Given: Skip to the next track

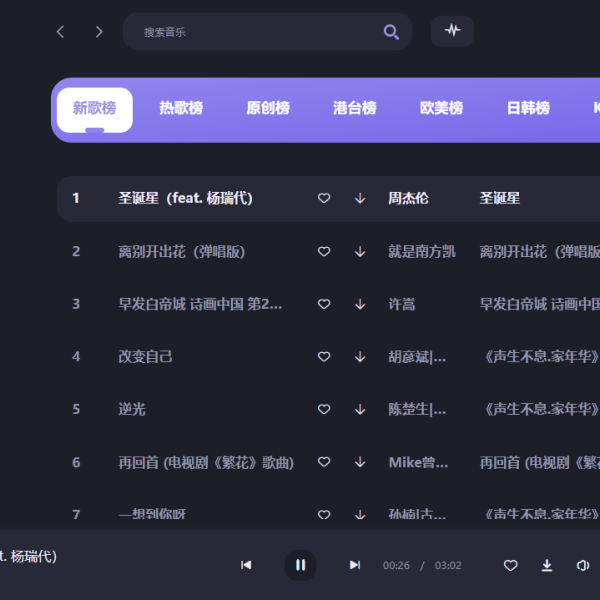Looking at the screenshot, I should click(354, 565).
